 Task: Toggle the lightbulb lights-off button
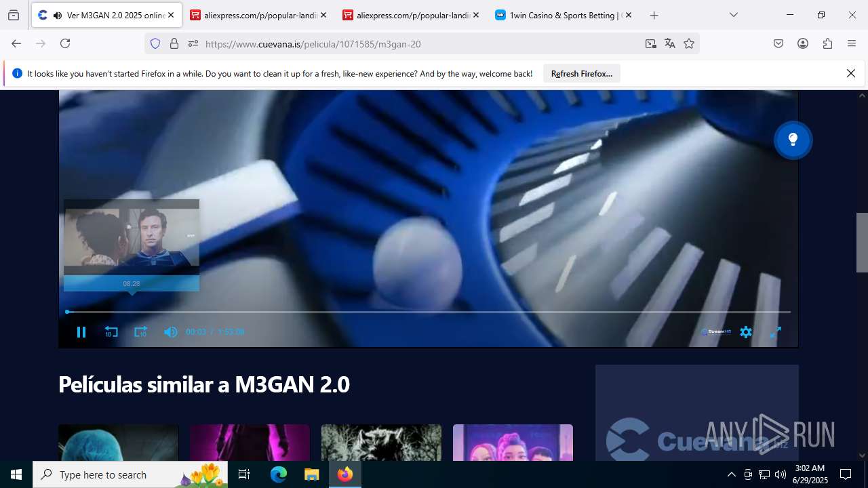click(793, 140)
